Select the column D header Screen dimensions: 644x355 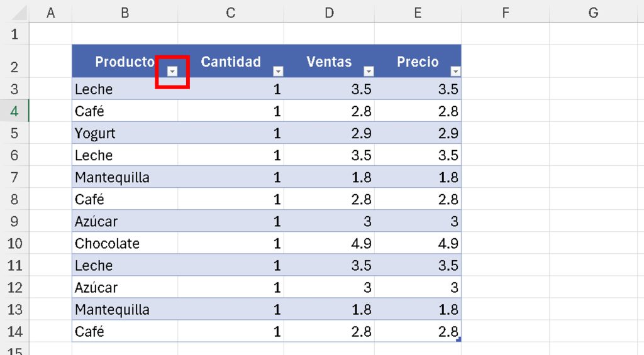[x=329, y=13]
